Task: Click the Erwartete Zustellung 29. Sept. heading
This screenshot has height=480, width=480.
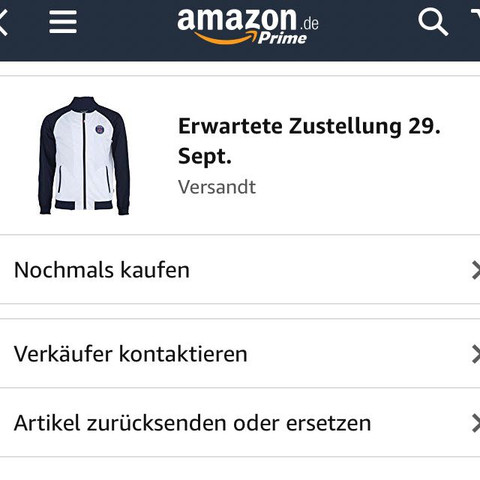Action: point(309,141)
